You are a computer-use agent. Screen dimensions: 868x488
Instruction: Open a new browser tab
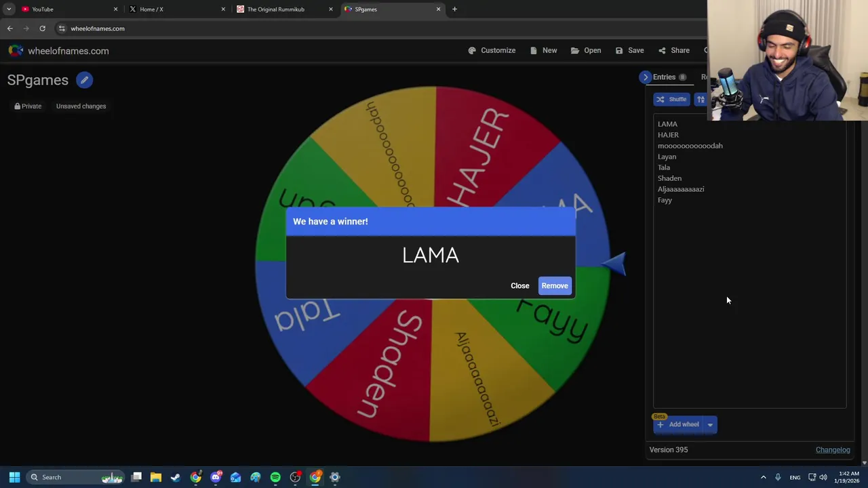coord(454,9)
